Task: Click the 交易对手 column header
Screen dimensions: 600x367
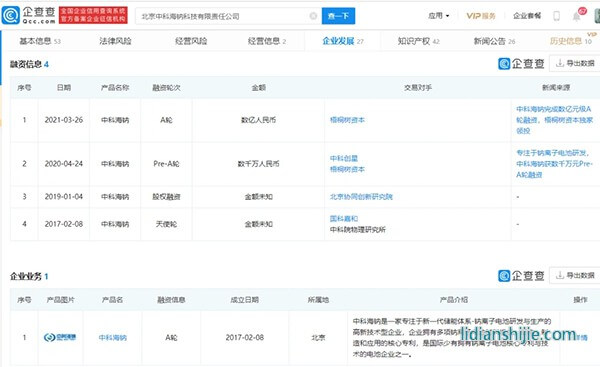Action: coord(418,88)
